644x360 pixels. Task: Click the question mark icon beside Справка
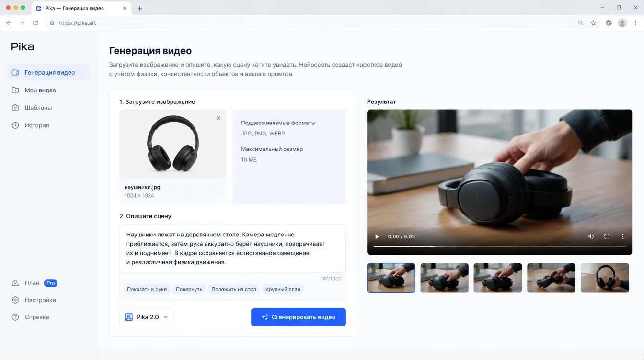click(x=15, y=317)
